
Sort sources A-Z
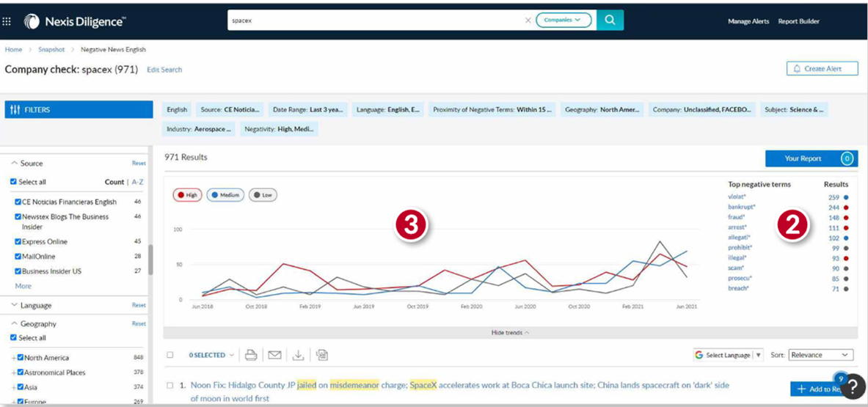click(x=139, y=182)
